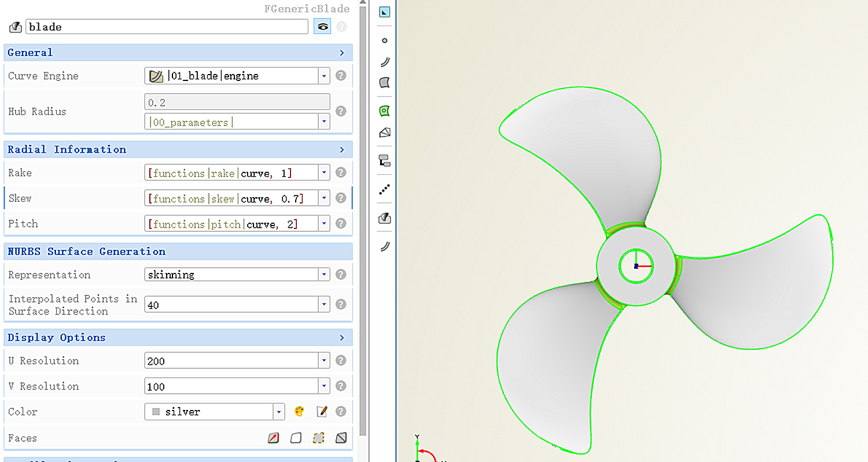Viewport: 868px width, 462px height.
Task: Open help for Interpolated Points
Action: [x=341, y=304]
